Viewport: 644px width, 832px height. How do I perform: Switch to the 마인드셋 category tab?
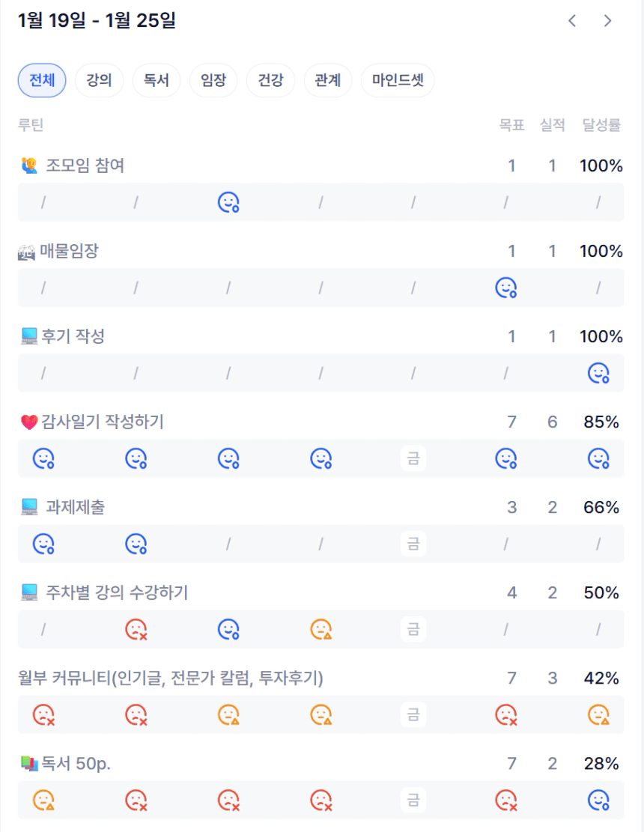398,80
